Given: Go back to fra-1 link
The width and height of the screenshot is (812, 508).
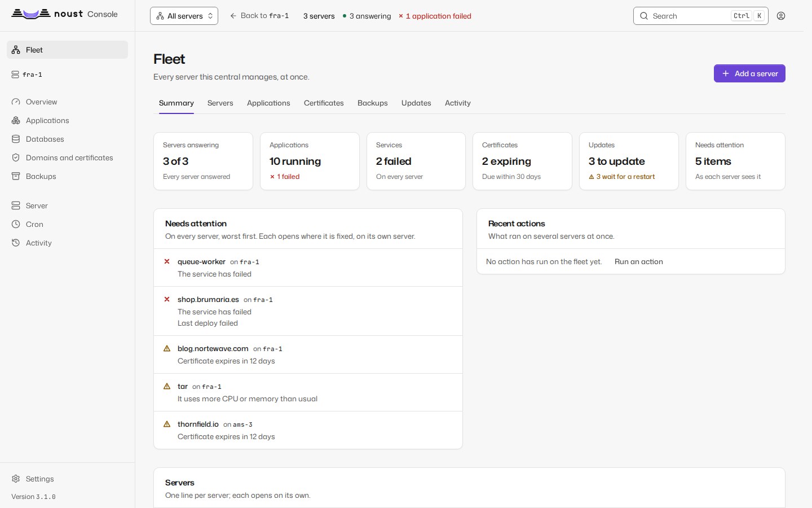Looking at the screenshot, I should 259,16.
